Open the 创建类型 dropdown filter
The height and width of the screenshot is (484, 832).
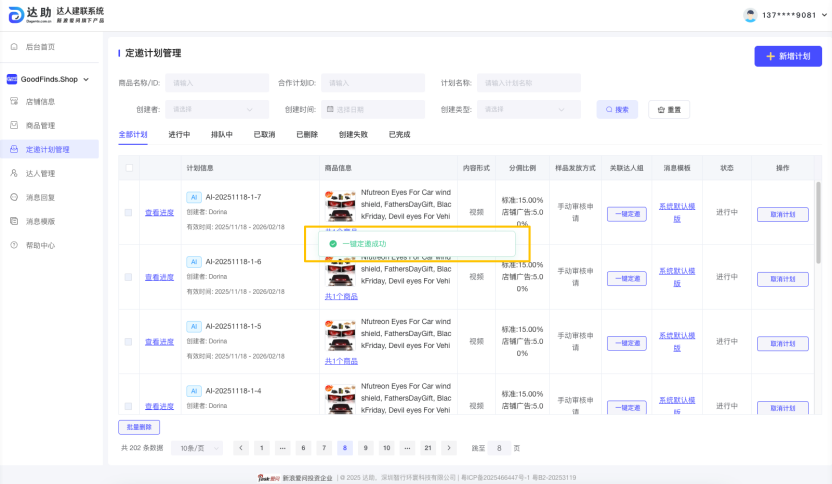531,109
